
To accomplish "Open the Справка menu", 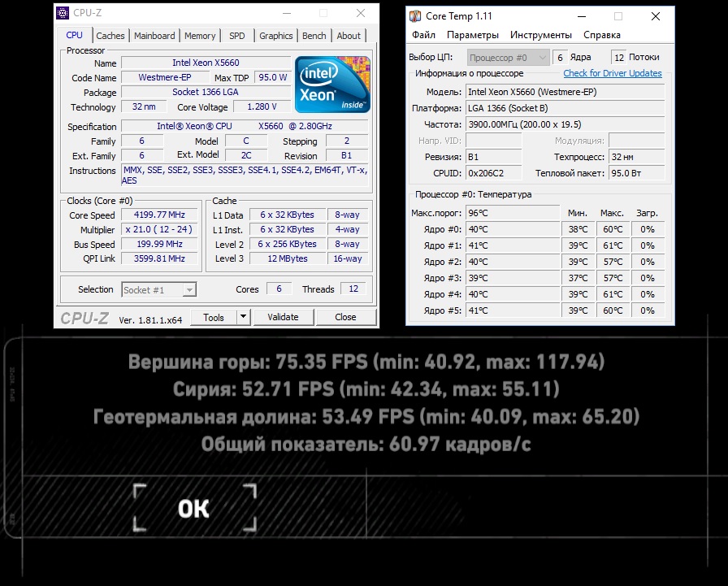I will tap(602, 35).
